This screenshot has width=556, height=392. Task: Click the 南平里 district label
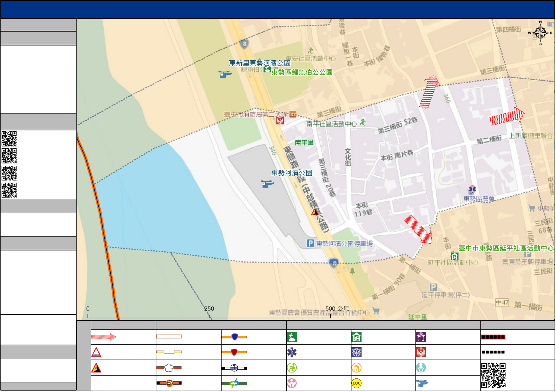pos(304,143)
